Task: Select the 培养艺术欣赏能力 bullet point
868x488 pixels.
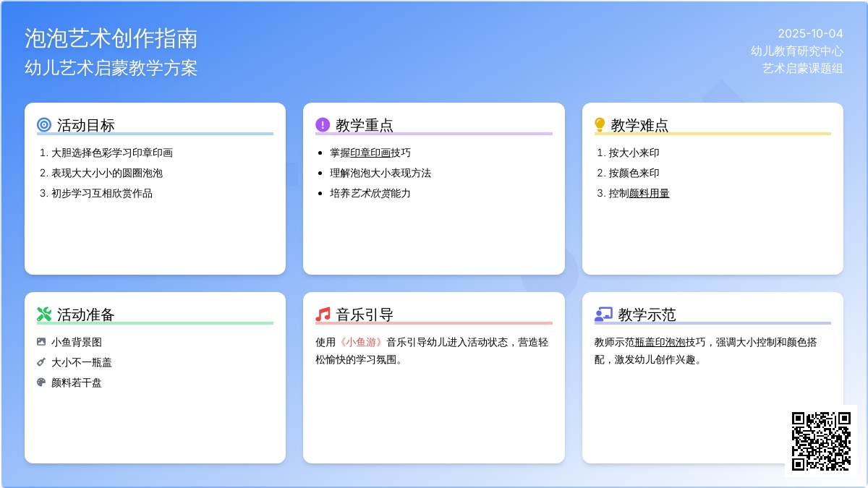Action: pos(370,193)
